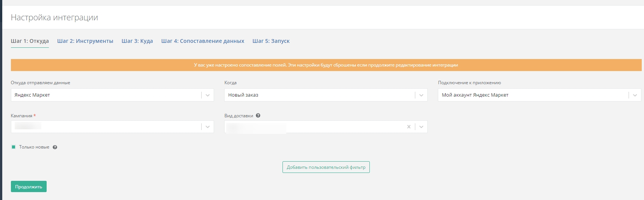This screenshot has height=200, width=644.
Task: Click the Мой аккаунт Яндекс Маркет field
Action: [x=532, y=95]
